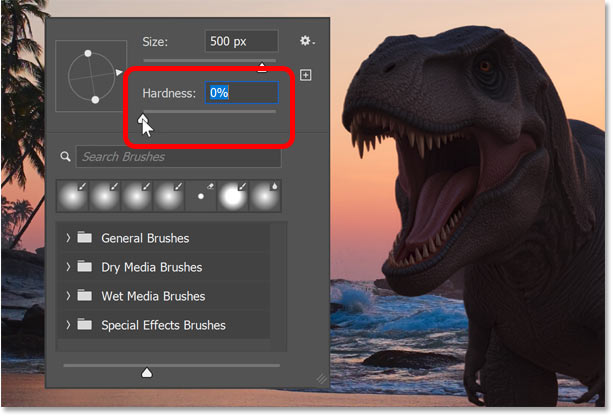The image size is (613, 416).
Task: Select the small hard dot eraser brush
Action: [x=201, y=198]
